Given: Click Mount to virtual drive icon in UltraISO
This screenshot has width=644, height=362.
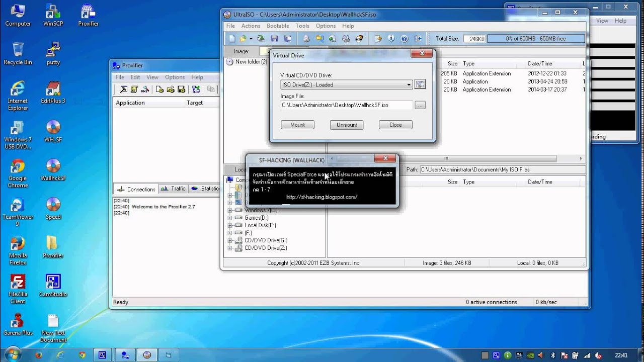Looking at the screenshot, I should pos(346,39).
